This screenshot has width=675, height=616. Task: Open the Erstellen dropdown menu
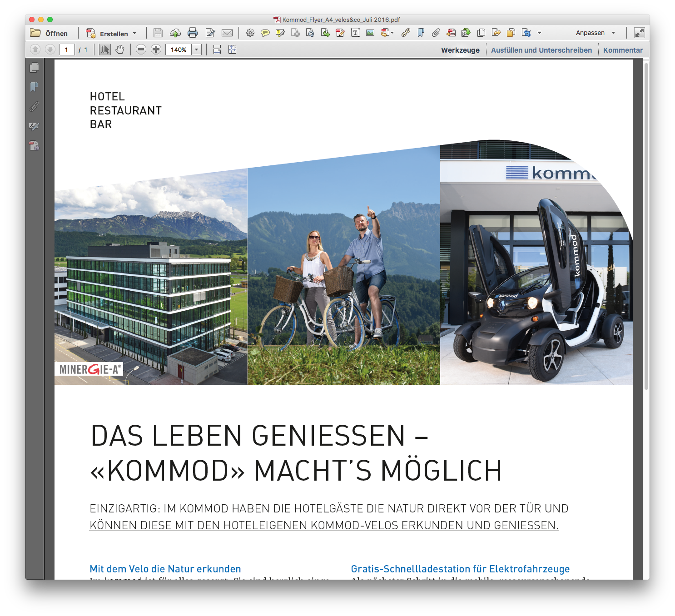tap(112, 33)
